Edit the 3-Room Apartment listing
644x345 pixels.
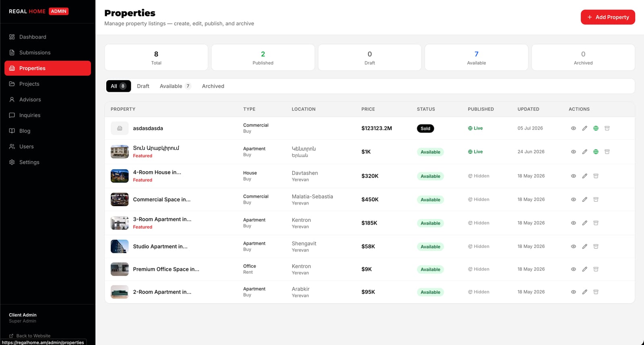584,223
